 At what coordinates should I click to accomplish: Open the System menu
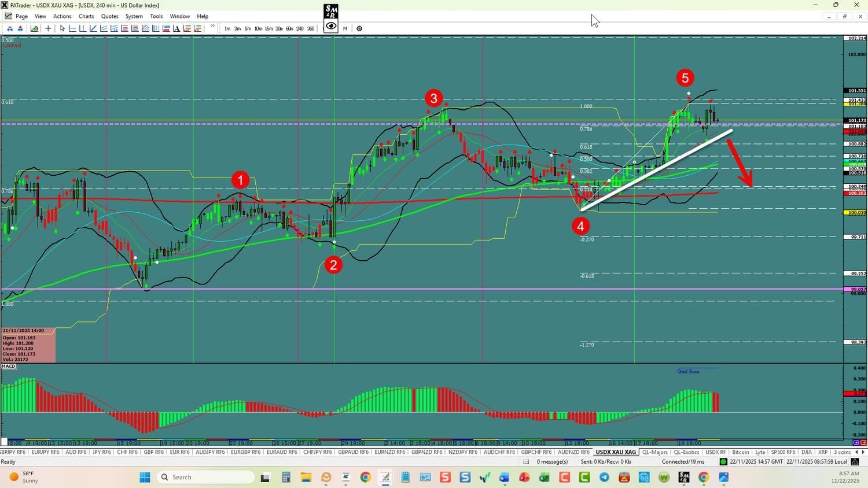(x=134, y=16)
